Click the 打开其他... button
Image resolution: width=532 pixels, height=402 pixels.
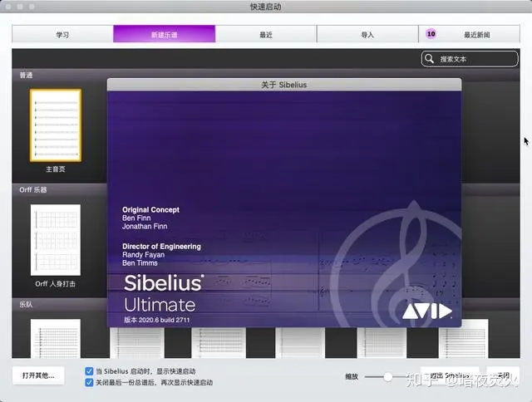[x=38, y=375]
